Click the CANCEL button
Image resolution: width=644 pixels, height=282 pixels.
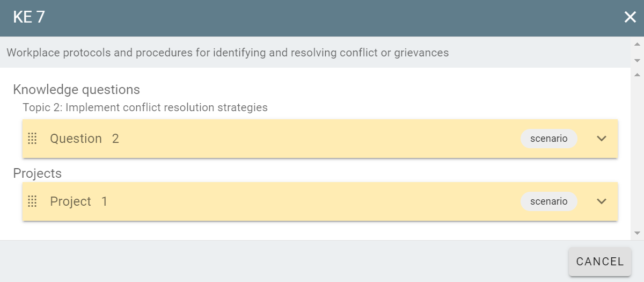point(600,262)
